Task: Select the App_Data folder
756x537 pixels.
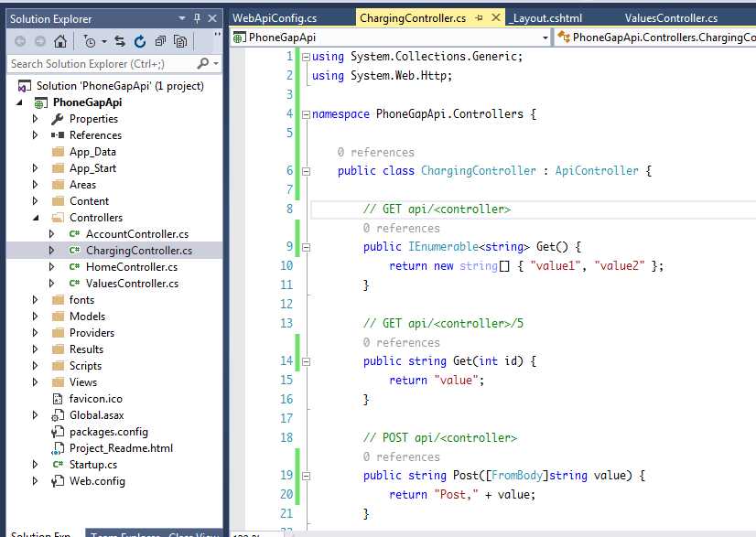Action: (x=92, y=152)
